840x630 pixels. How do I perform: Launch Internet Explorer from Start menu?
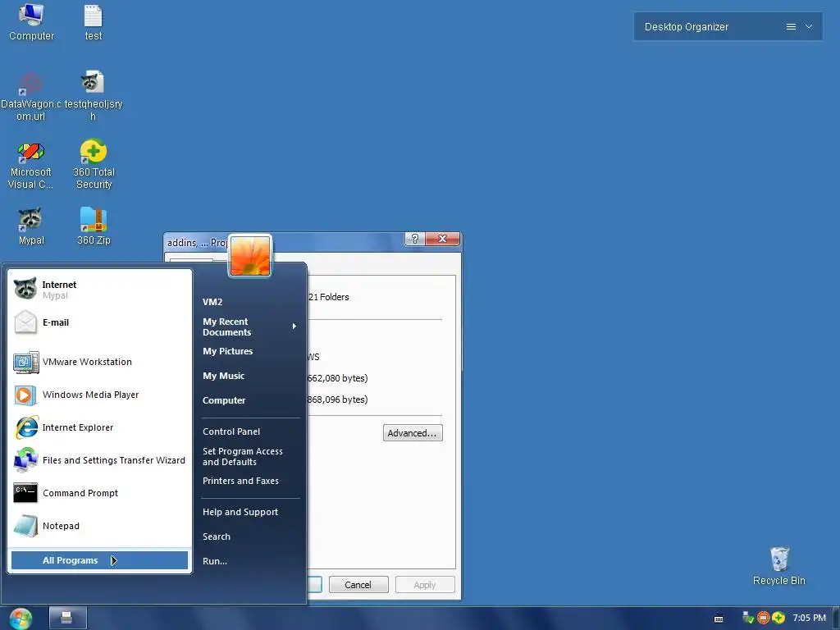point(99,427)
